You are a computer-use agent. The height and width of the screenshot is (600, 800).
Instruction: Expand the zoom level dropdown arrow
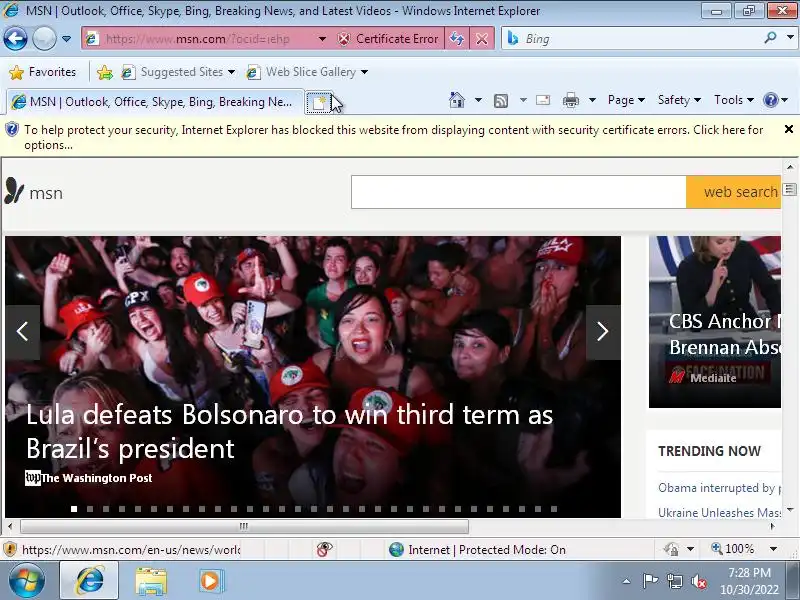tap(773, 549)
